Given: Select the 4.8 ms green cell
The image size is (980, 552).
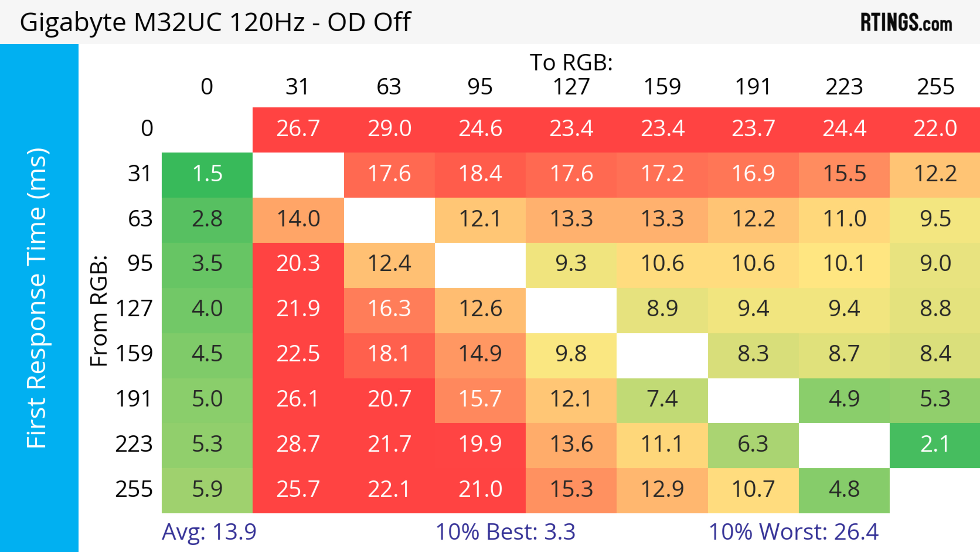Looking at the screenshot, I should tap(844, 489).
